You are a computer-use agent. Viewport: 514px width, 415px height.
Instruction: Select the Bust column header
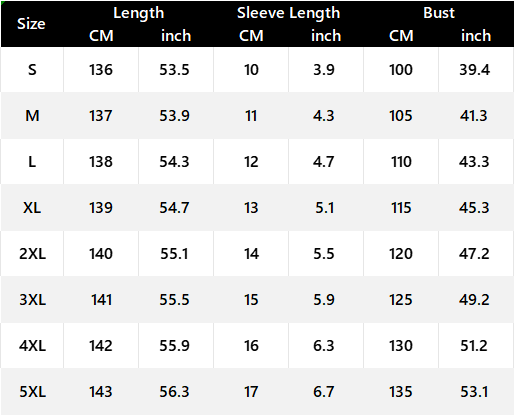point(439,13)
